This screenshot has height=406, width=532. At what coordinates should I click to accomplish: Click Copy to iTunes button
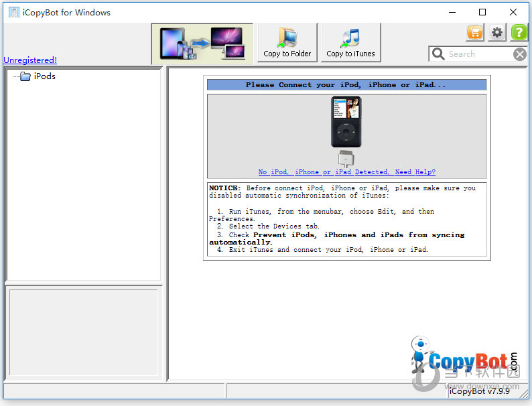[x=351, y=43]
